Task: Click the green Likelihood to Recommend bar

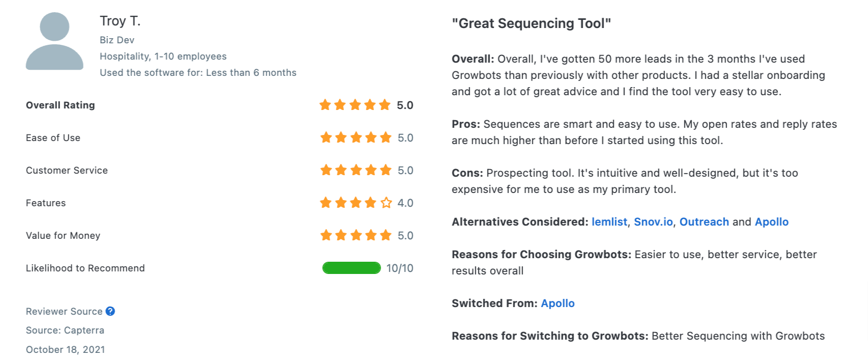Action: (351, 268)
